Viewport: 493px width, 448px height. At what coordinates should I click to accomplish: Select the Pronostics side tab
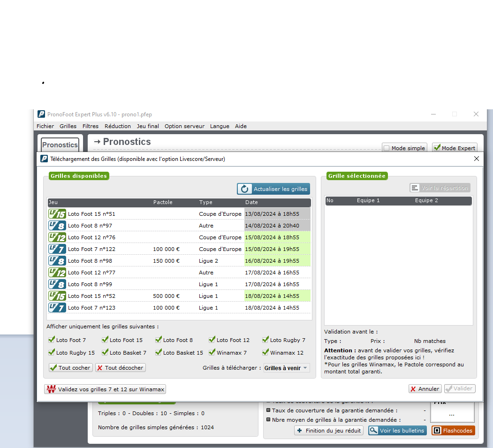(60, 145)
